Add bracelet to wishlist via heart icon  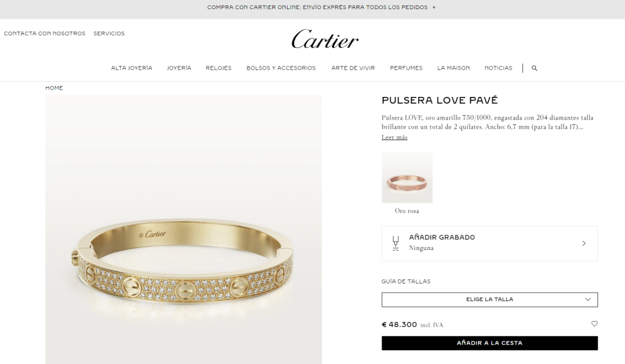pyautogui.click(x=594, y=324)
